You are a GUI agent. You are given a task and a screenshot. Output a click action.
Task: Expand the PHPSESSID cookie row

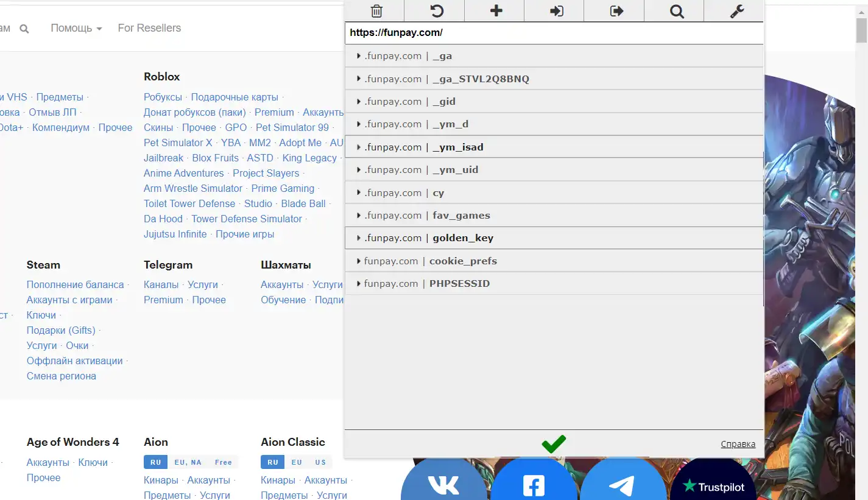click(459, 284)
